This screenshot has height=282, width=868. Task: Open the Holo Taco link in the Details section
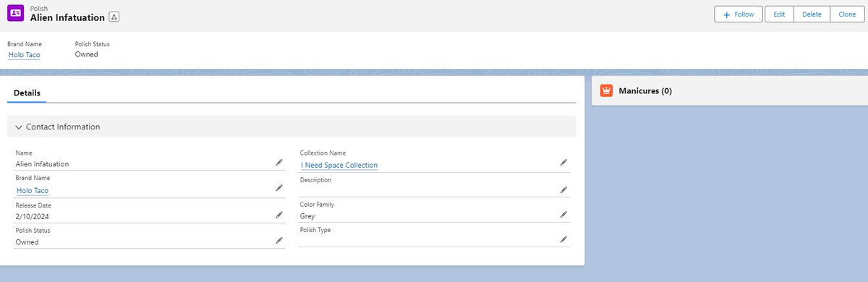pyautogui.click(x=33, y=191)
